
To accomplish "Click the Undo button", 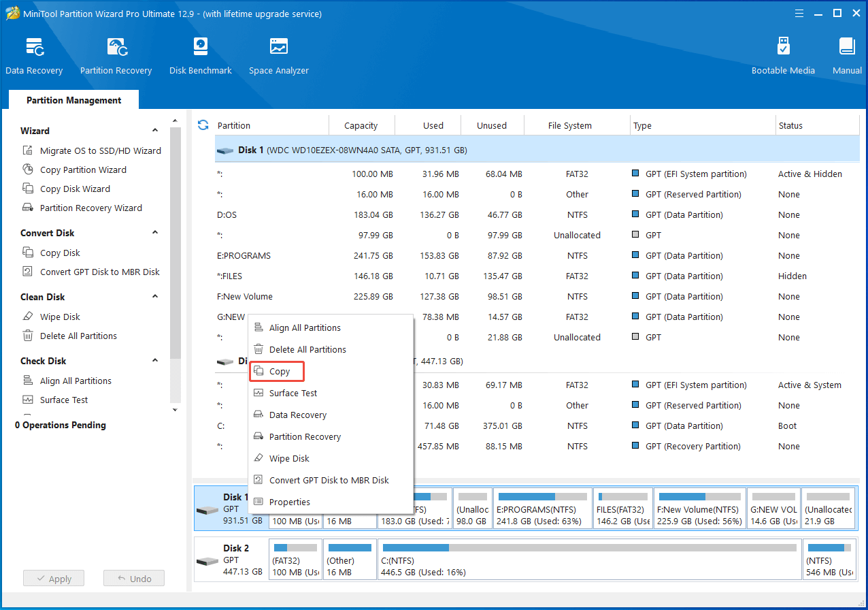I will (134, 579).
